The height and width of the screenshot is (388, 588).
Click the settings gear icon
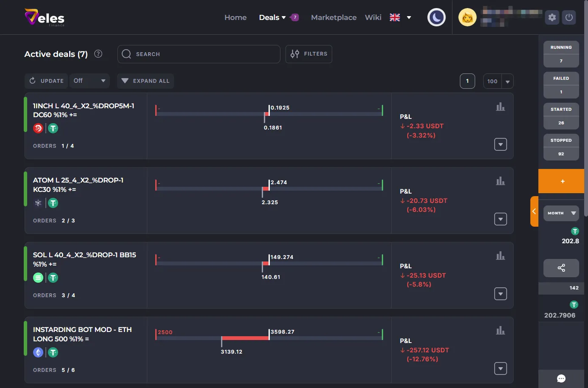pyautogui.click(x=552, y=17)
